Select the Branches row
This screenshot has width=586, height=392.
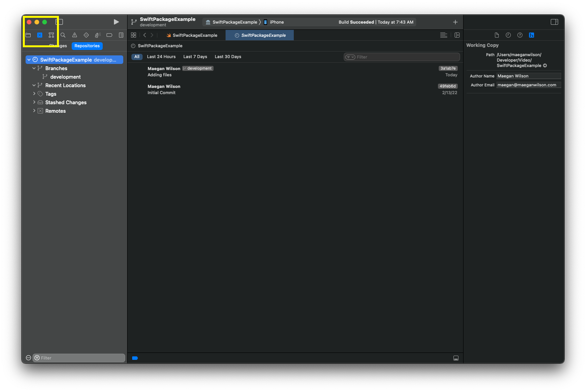tap(56, 68)
